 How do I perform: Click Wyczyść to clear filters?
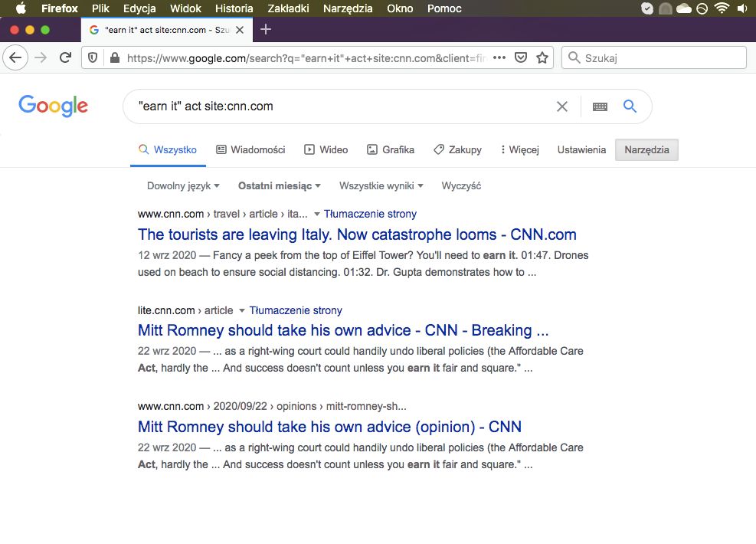pos(461,186)
